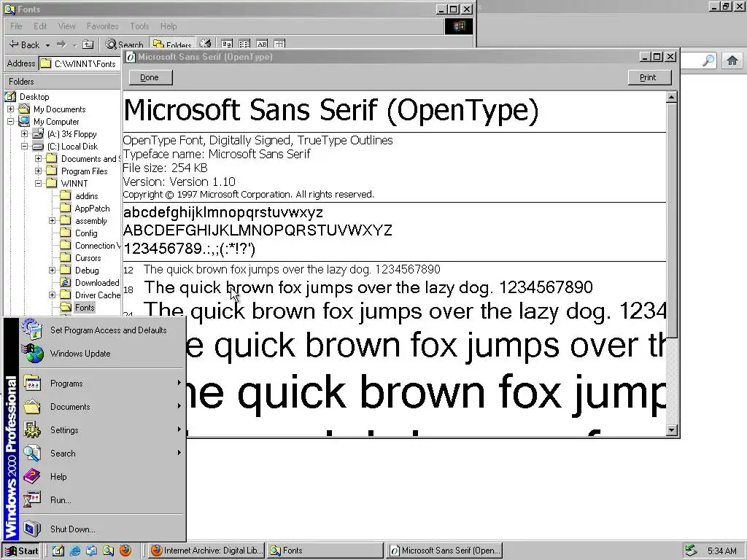The height and width of the screenshot is (560, 747).
Task: Launch Outlook Express from Quick Launch
Action: coord(91,551)
